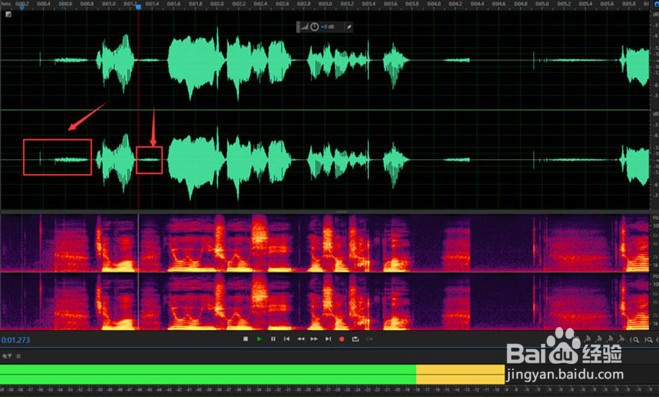The image size is (659, 397).
Task: Toggle loop playback
Action: [355, 339]
